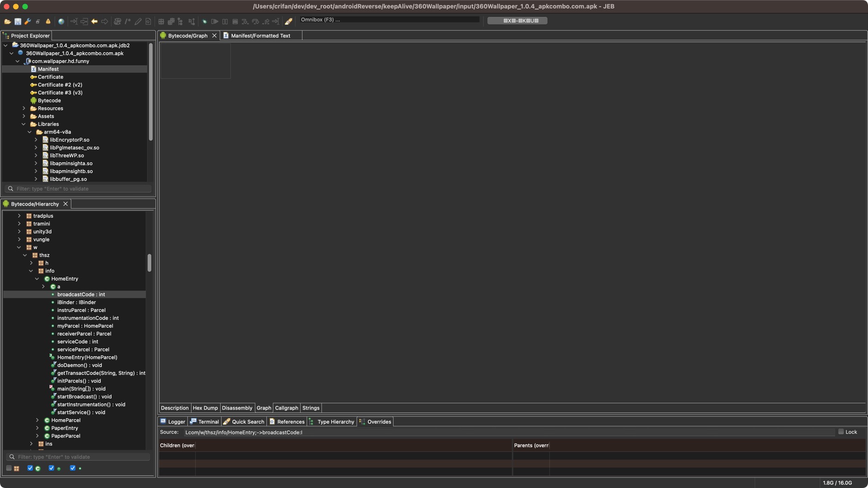Click the step out debugger icon

pos(265,21)
